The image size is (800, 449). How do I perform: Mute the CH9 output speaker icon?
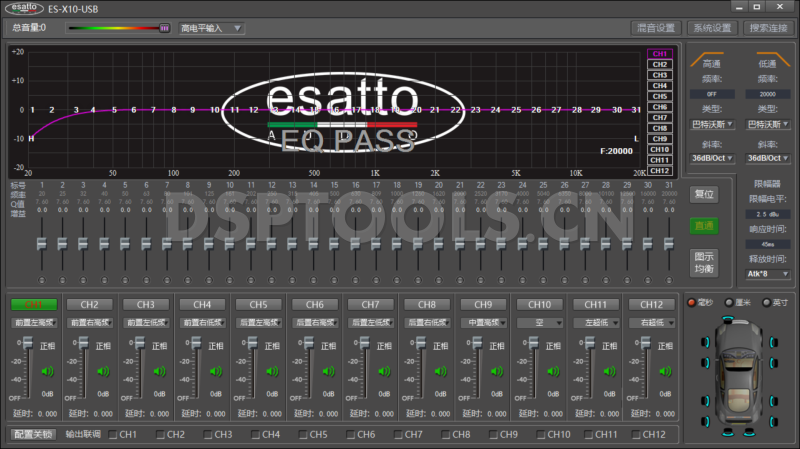pos(497,371)
